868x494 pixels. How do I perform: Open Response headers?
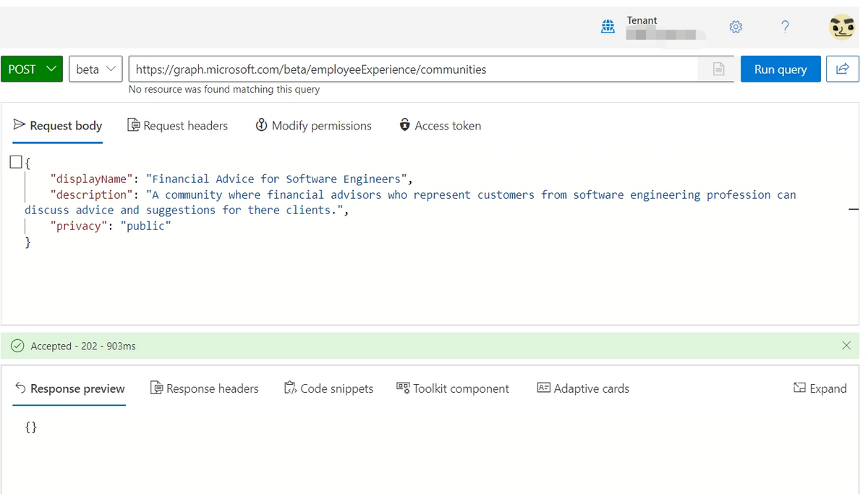(204, 388)
